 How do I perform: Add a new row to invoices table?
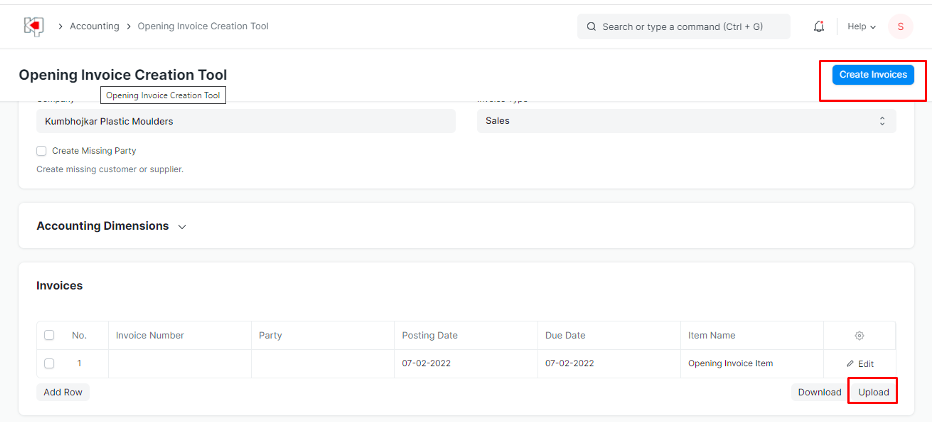coord(63,392)
